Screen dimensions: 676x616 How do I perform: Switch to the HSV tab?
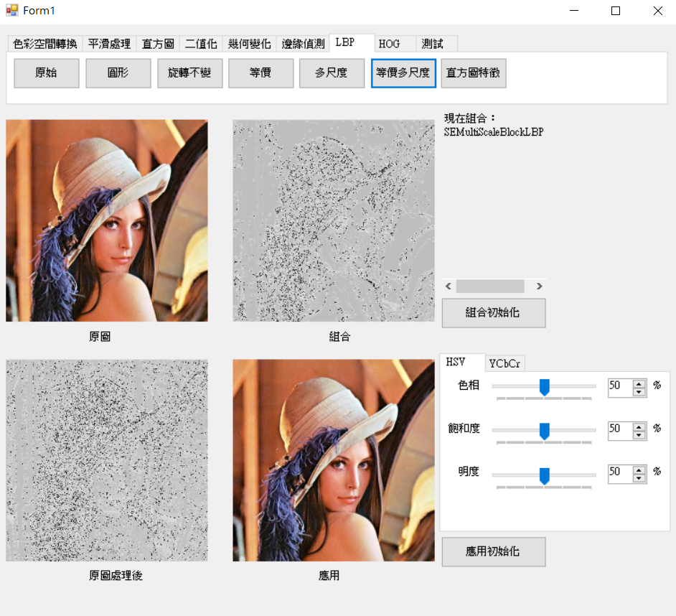pos(461,363)
